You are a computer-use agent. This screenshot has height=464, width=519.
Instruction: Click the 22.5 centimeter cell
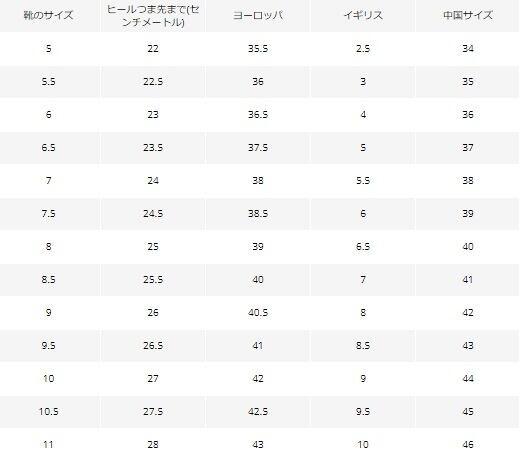(x=153, y=82)
